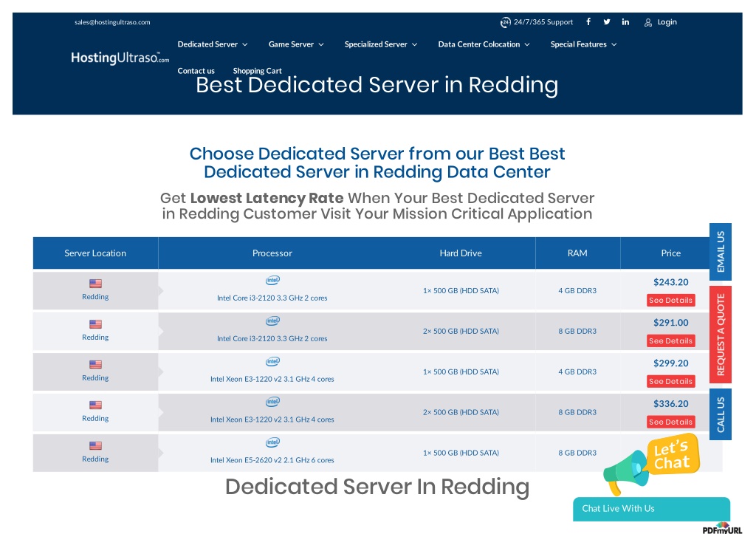This screenshot has height=534, width=756.
Task: Open the Twitter icon link
Action: pos(607,21)
